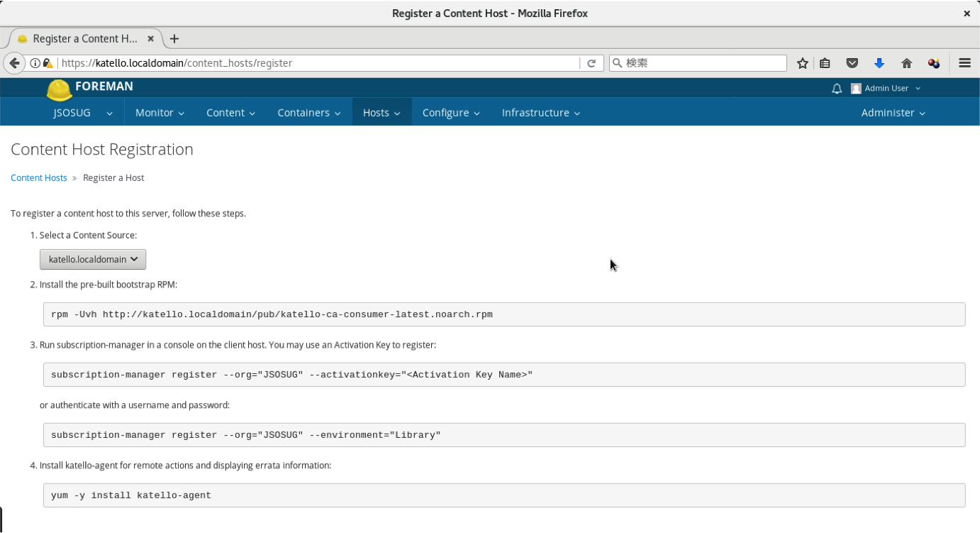The height and width of the screenshot is (533, 980).
Task: Click the environment Library register command box
Action: pos(504,435)
